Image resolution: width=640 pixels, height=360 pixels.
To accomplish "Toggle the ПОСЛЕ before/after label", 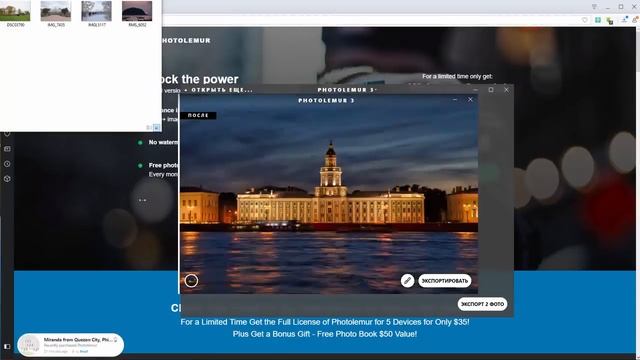I will [198, 116].
